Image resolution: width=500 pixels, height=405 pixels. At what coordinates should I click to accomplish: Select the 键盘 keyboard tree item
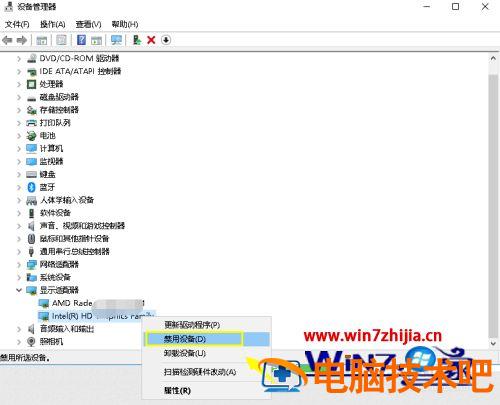(x=48, y=174)
